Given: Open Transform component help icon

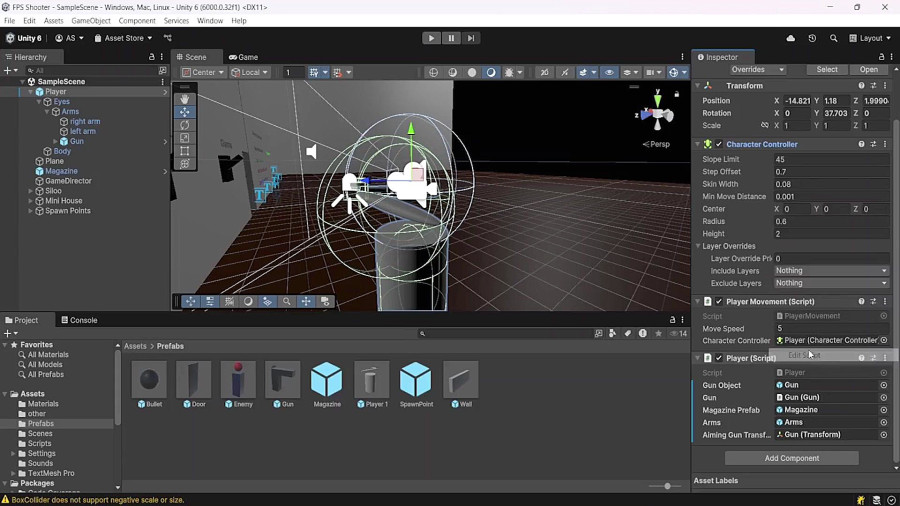Looking at the screenshot, I should pyautogui.click(x=862, y=85).
